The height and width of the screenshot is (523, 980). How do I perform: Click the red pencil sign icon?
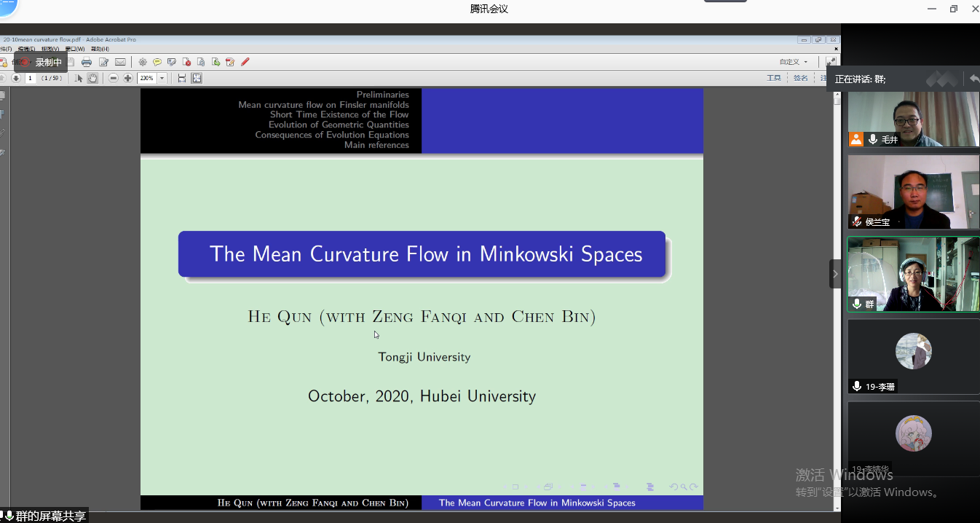[x=245, y=62]
